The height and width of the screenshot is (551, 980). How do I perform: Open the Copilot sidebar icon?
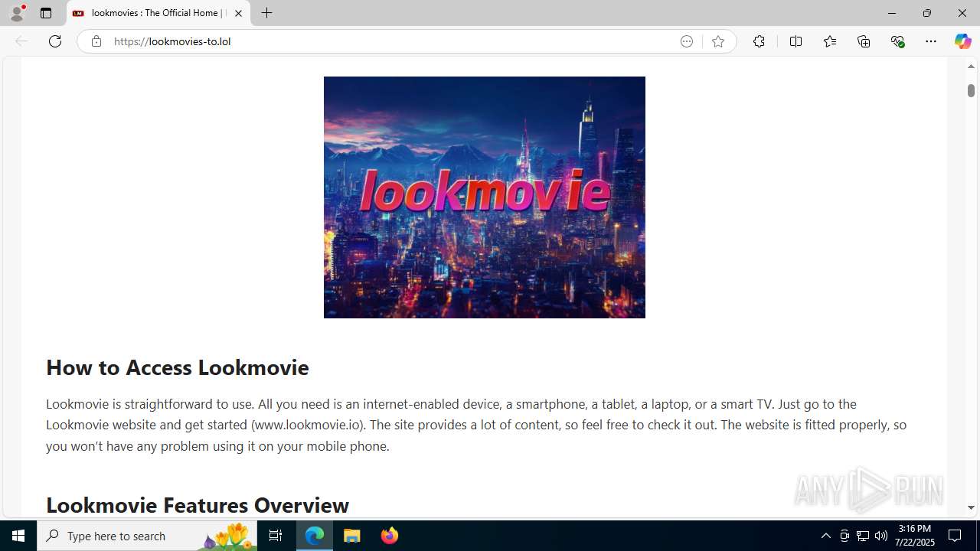[962, 41]
